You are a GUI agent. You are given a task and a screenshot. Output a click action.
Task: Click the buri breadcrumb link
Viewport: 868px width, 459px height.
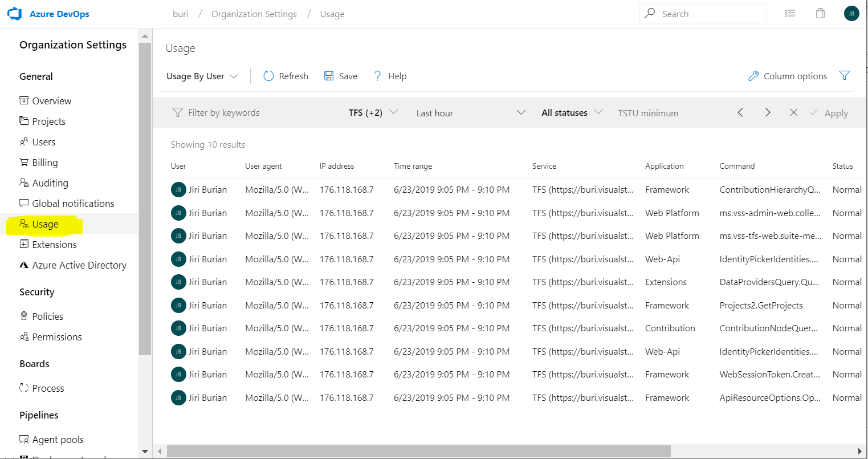coord(180,14)
